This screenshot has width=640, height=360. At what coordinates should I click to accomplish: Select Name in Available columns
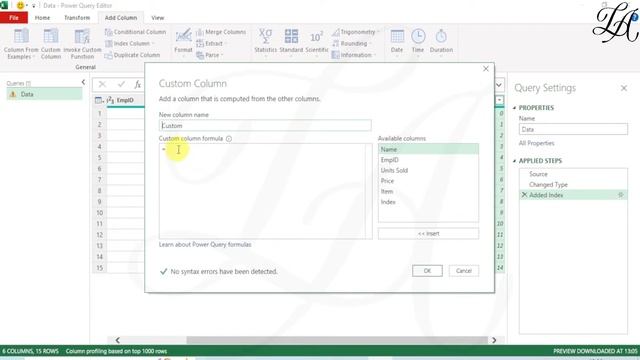coord(428,149)
